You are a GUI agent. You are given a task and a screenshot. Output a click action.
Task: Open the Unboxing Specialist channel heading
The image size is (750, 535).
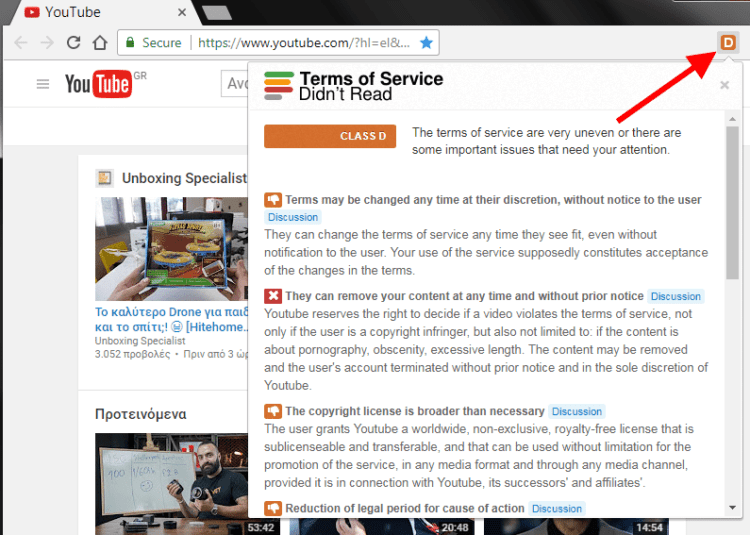click(184, 178)
